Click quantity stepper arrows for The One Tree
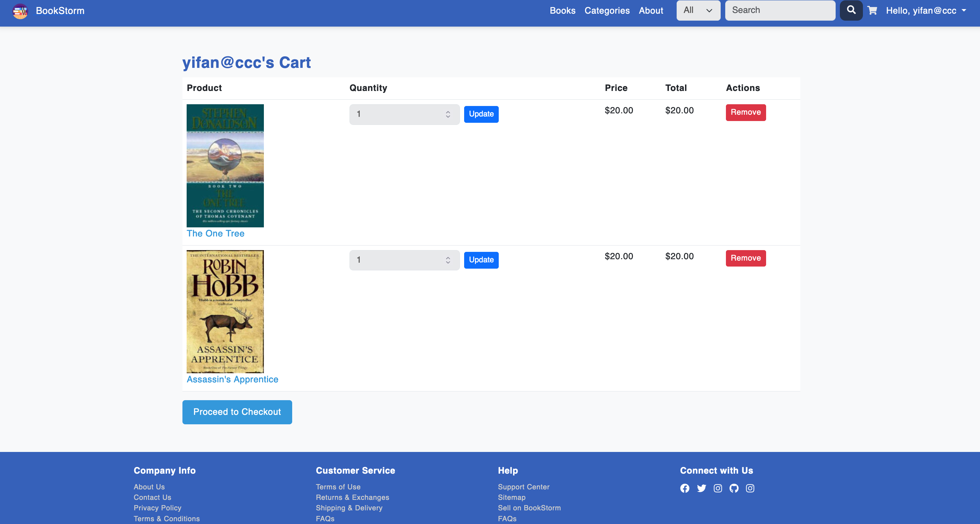The height and width of the screenshot is (524, 980). (x=448, y=114)
